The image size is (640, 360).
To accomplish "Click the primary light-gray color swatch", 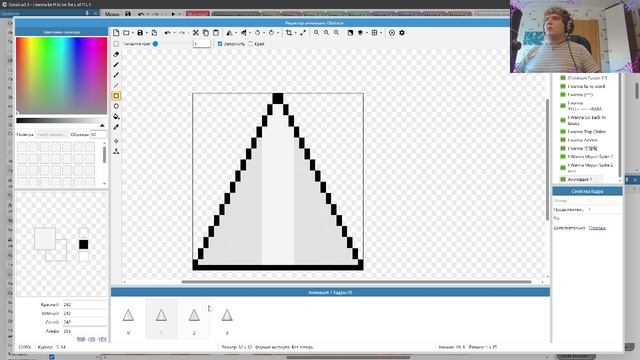I will [45, 239].
